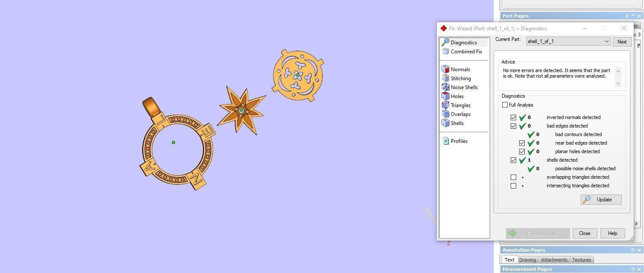The image size is (644, 273).
Task: Click the 'bad contours detected' label
Action: coord(578,134)
